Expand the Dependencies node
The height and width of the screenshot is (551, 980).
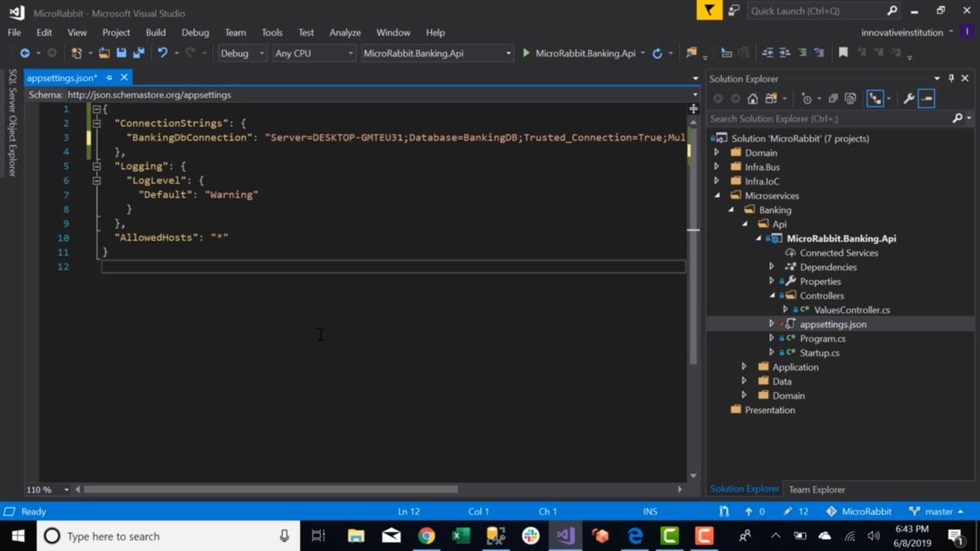pos(772,267)
